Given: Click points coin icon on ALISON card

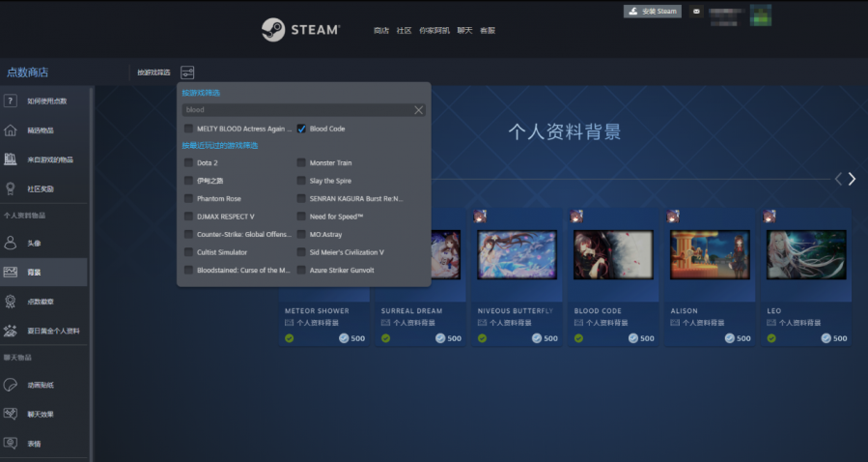Looking at the screenshot, I should point(730,338).
